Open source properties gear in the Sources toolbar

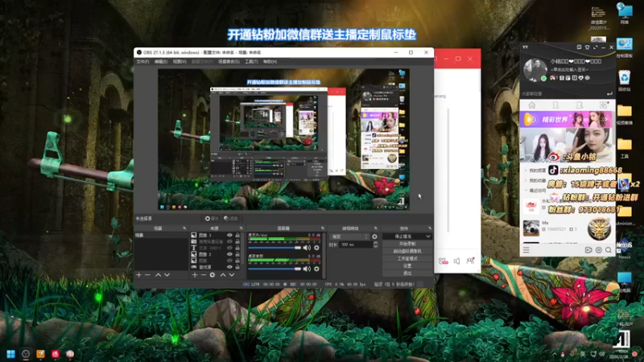213,274
